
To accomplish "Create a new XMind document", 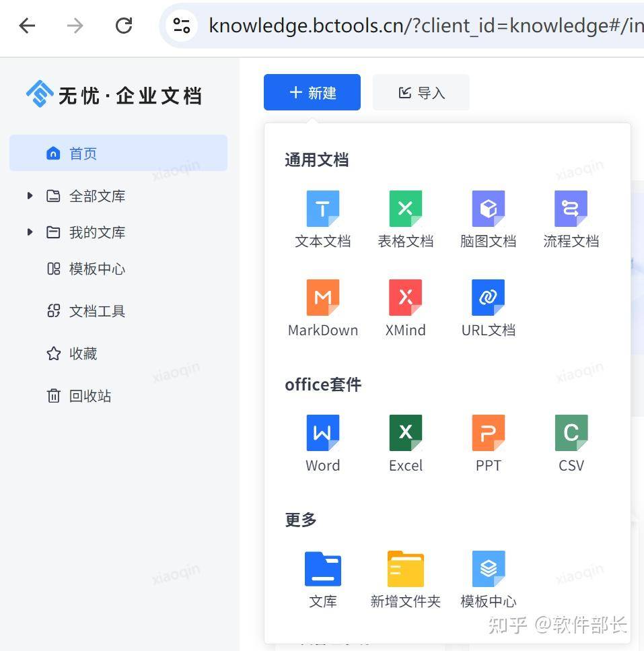I will tap(405, 308).
